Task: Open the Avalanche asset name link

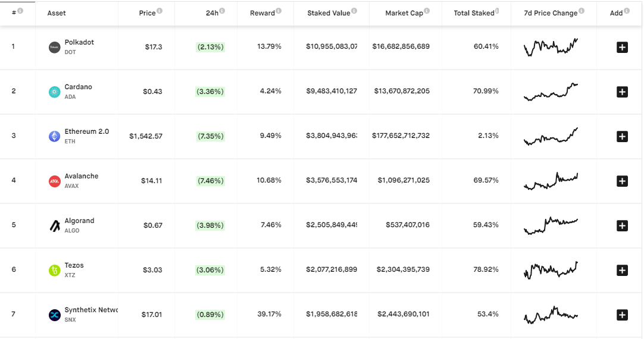Action: [x=82, y=176]
